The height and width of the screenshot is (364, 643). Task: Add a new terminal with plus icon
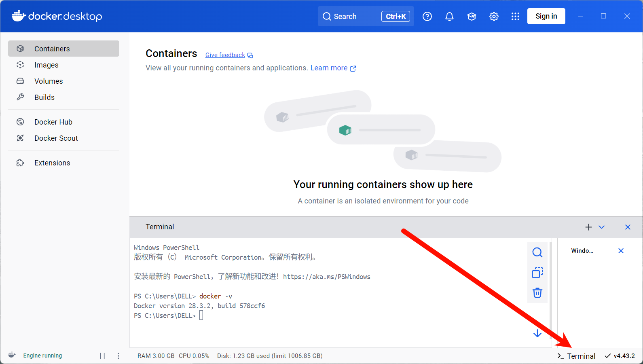pyautogui.click(x=588, y=227)
